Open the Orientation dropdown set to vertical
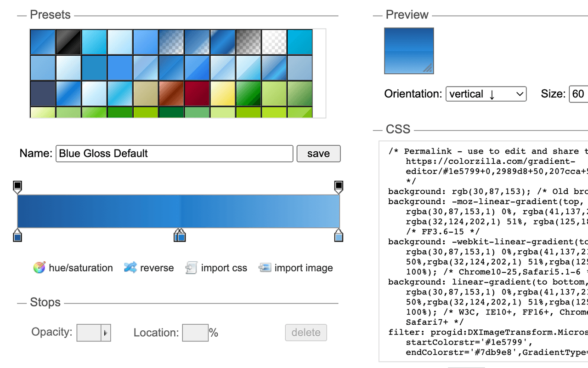Screen dimensions: 588x368 pos(486,94)
